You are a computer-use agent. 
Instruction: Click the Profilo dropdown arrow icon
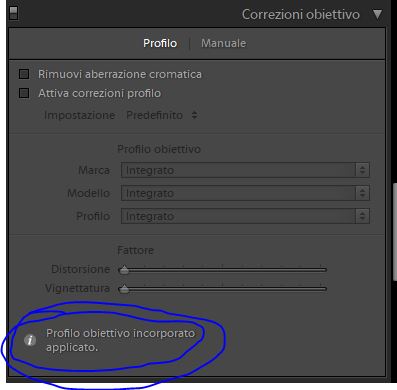(362, 216)
